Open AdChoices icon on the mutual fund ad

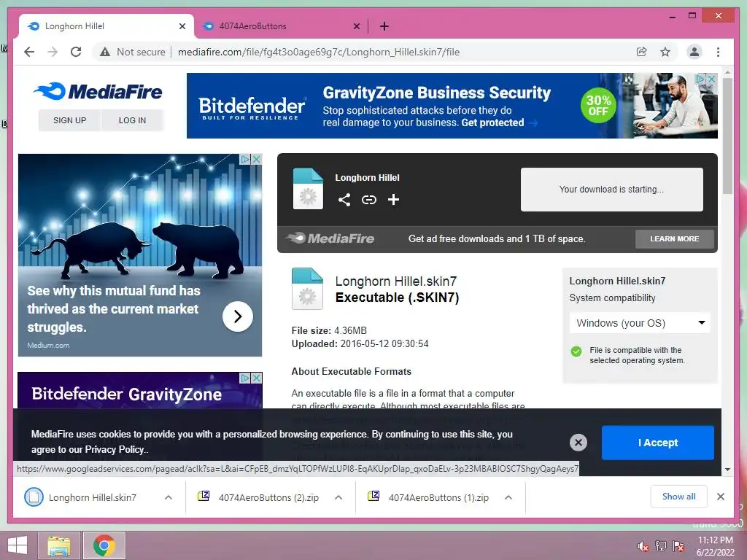coord(245,159)
